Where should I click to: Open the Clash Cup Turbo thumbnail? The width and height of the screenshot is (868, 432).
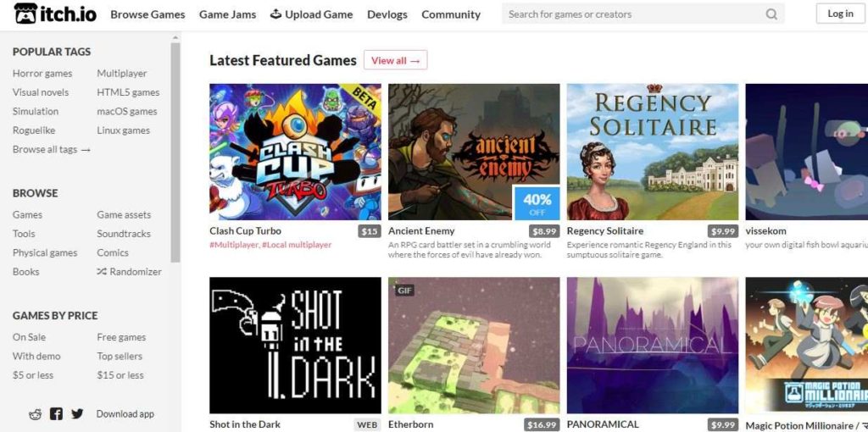[295, 152]
